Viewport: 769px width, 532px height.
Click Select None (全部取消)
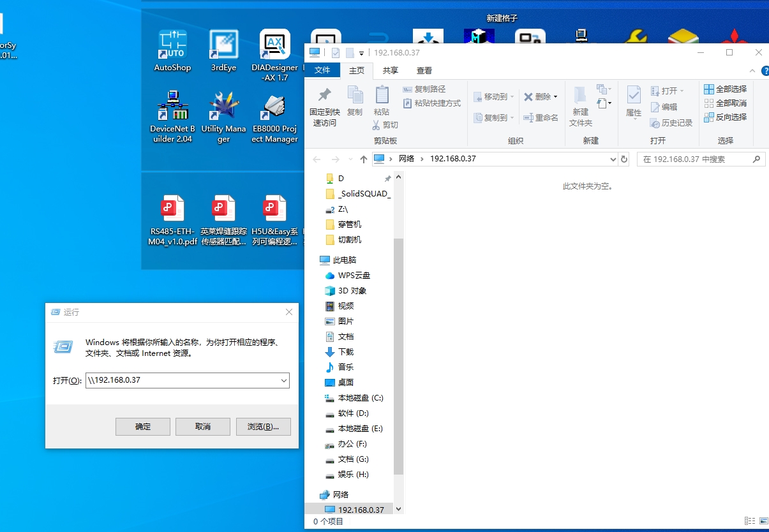pos(725,103)
